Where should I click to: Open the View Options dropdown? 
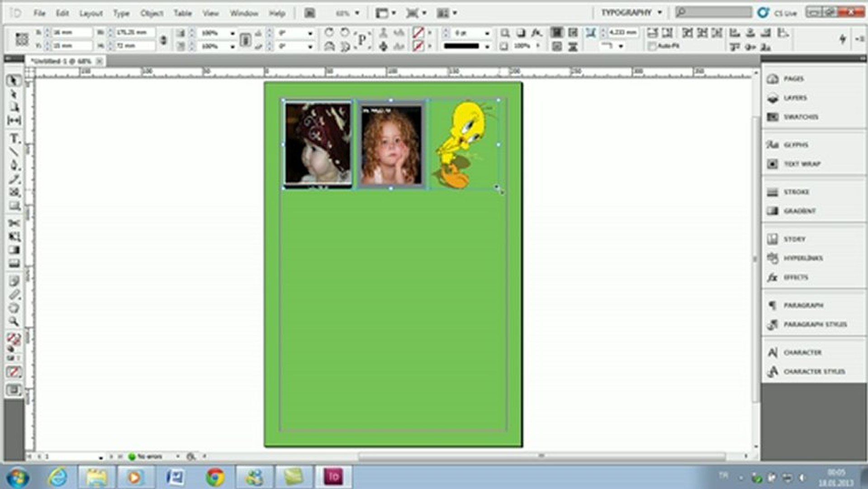(385, 13)
